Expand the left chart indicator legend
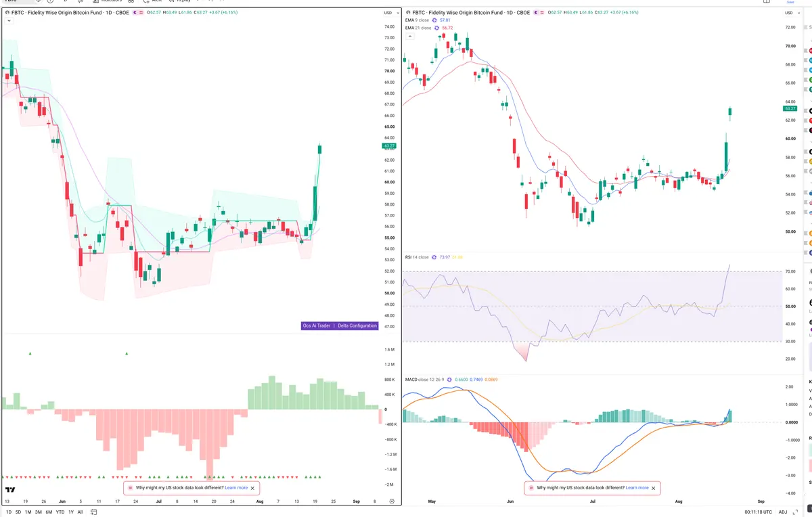 (7, 21)
